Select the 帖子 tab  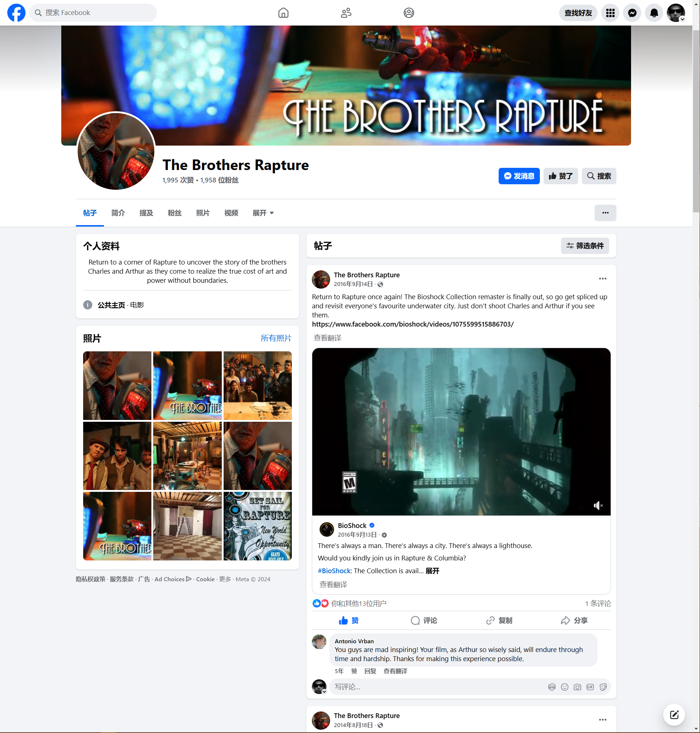(x=90, y=213)
